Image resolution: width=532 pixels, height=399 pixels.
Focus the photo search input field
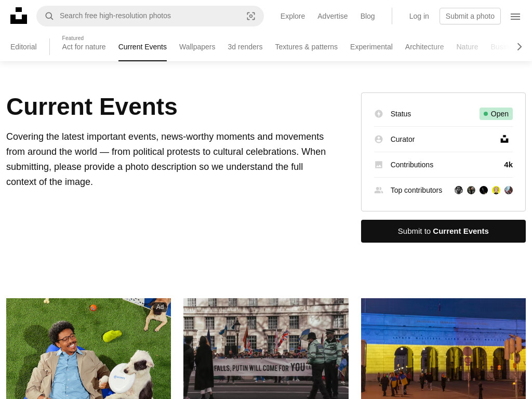coord(150,16)
